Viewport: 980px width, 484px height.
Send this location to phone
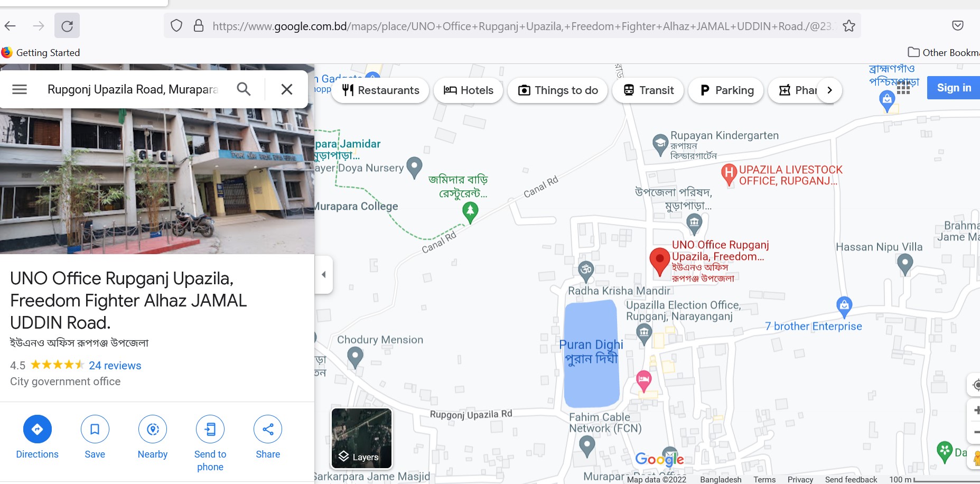(x=210, y=429)
